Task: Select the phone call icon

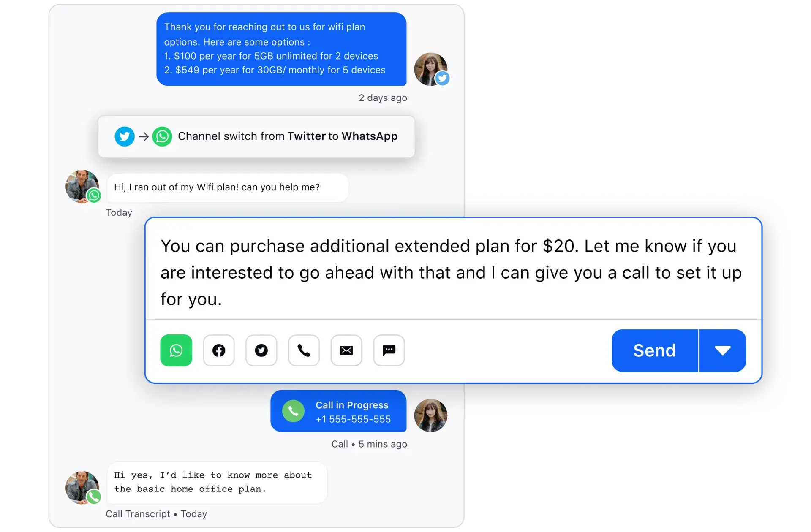Action: pyautogui.click(x=304, y=350)
